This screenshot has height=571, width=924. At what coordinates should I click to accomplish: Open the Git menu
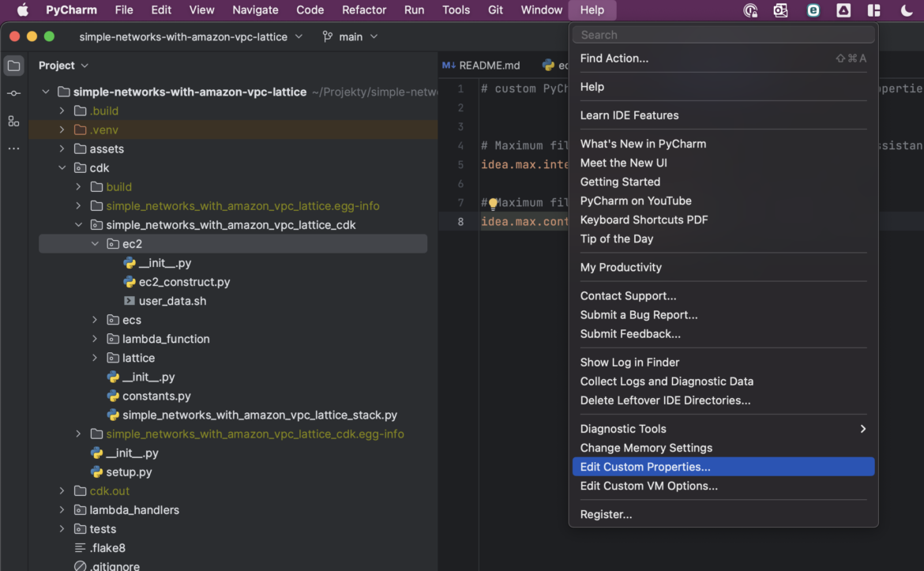pos(495,10)
